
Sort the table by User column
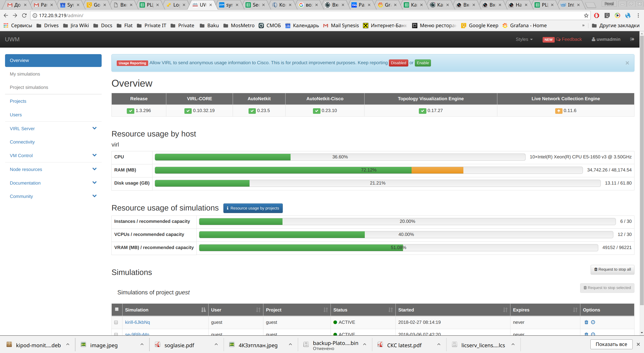tap(258, 310)
